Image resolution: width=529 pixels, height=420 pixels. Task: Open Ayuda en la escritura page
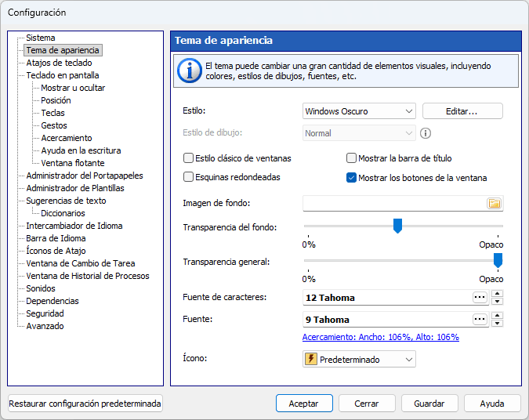81,150
